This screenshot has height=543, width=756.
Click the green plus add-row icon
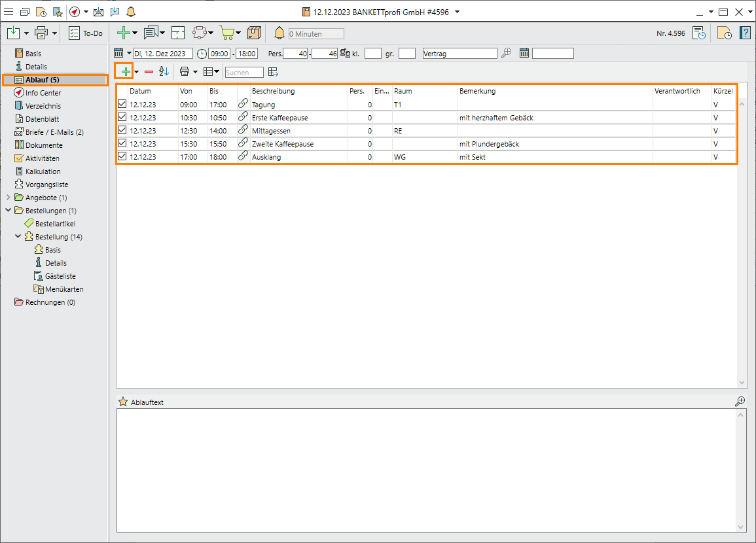tap(125, 71)
